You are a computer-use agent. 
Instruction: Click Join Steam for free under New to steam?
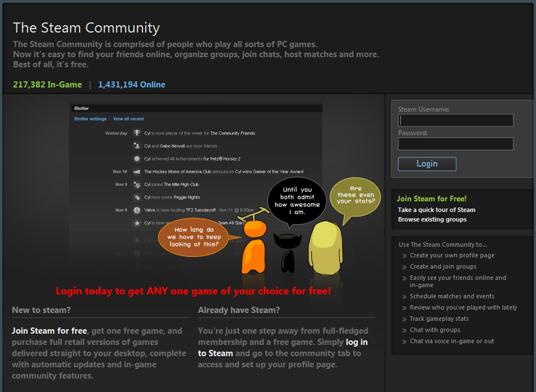click(49, 331)
